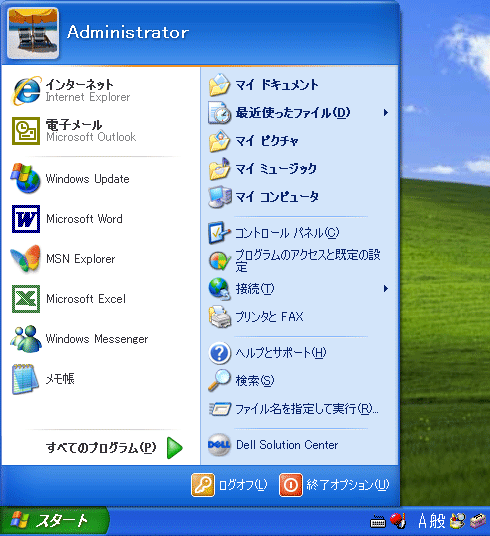Open メモ帳 notepad icon
The width and height of the screenshot is (490, 536).
point(25,379)
